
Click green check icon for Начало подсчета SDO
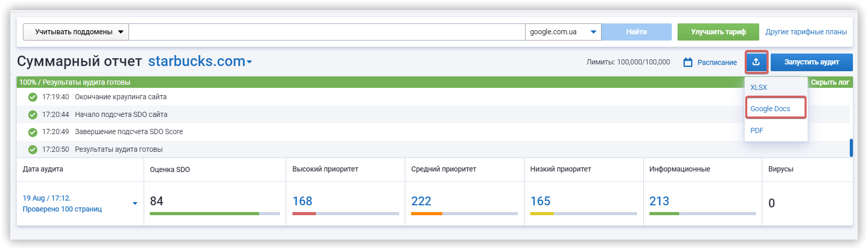point(32,114)
